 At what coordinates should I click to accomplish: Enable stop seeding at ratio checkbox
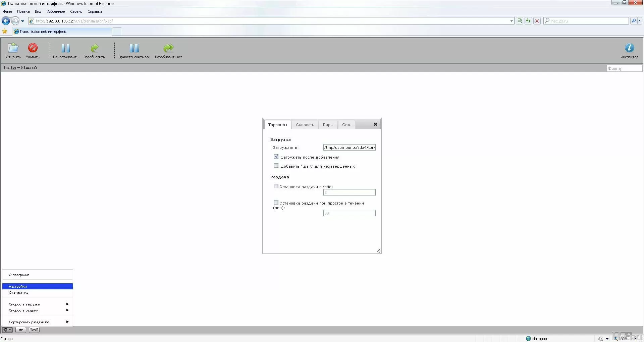(x=276, y=186)
